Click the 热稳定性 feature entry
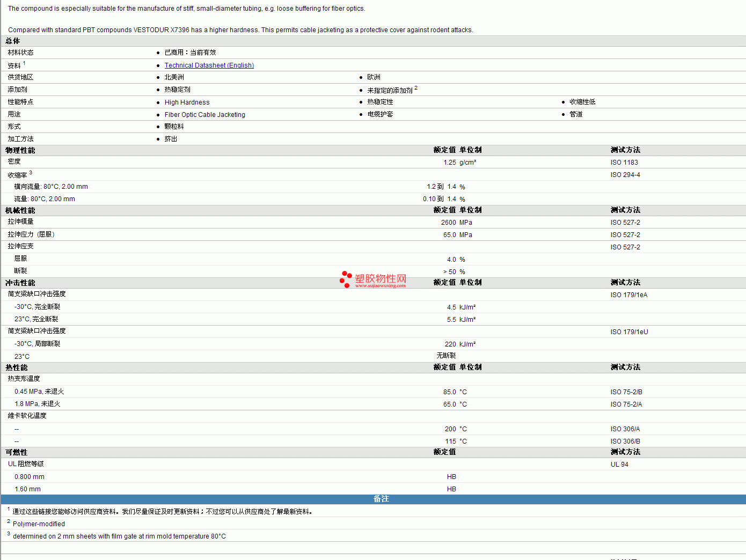Screen dimensions: 746x560 tap(381, 102)
